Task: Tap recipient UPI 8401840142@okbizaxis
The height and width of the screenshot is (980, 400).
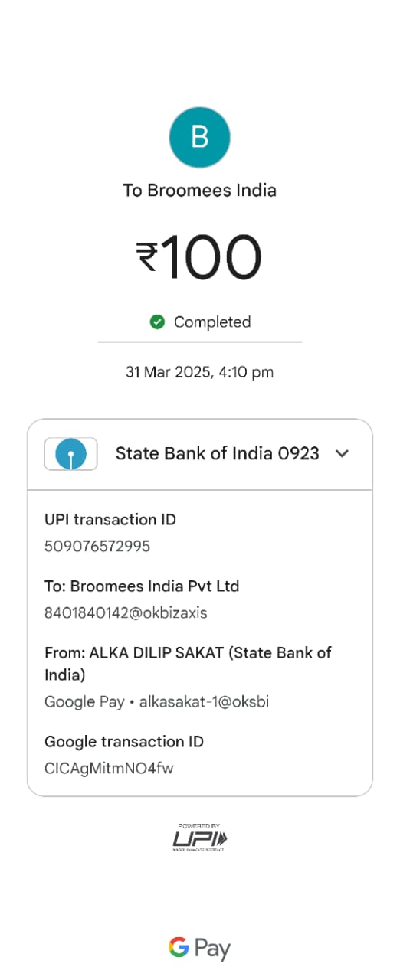Action: (x=126, y=613)
